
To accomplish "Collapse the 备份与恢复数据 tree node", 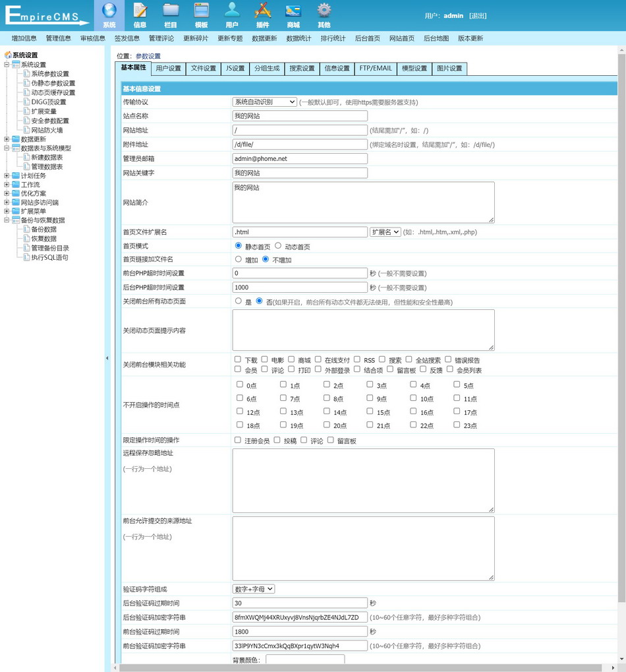I will [7, 220].
